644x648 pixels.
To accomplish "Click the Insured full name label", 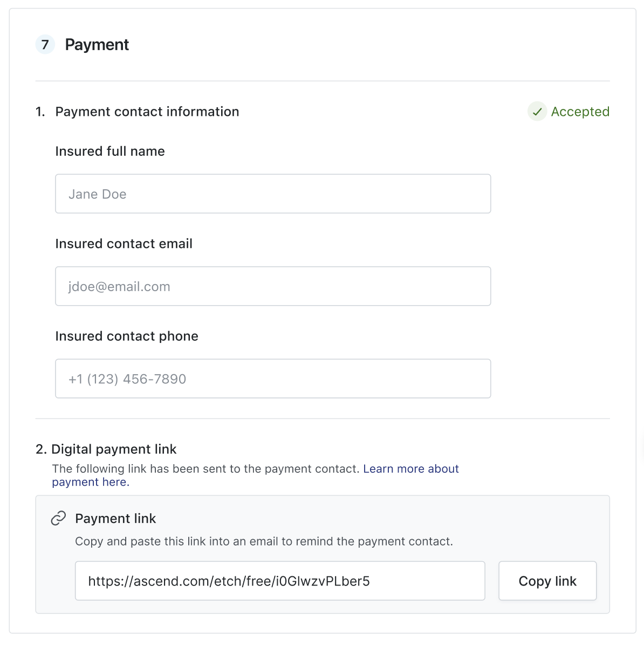I will [110, 151].
